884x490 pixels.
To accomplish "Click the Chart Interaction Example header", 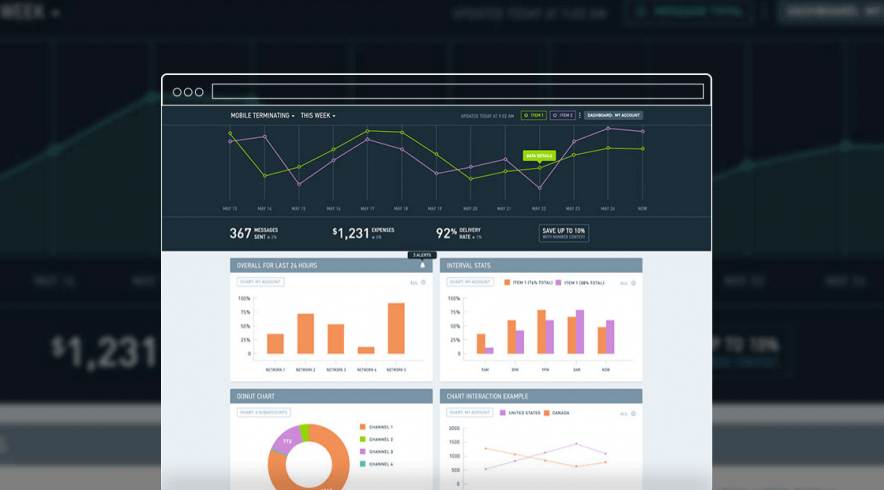I will pos(541,396).
